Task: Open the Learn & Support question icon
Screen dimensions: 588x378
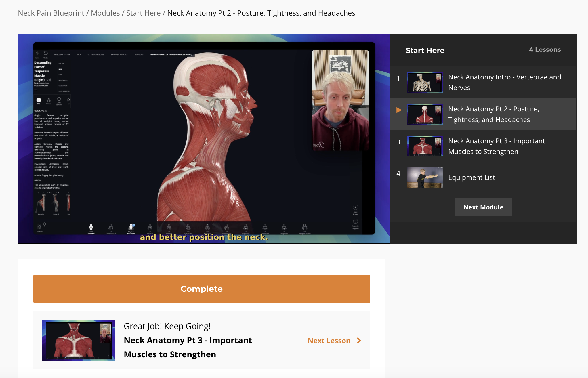Action: pyautogui.click(x=355, y=222)
